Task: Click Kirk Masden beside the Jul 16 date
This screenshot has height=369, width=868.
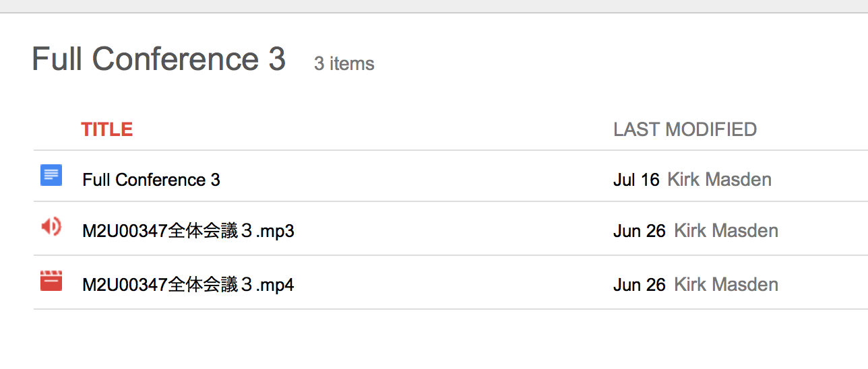Action: point(719,180)
